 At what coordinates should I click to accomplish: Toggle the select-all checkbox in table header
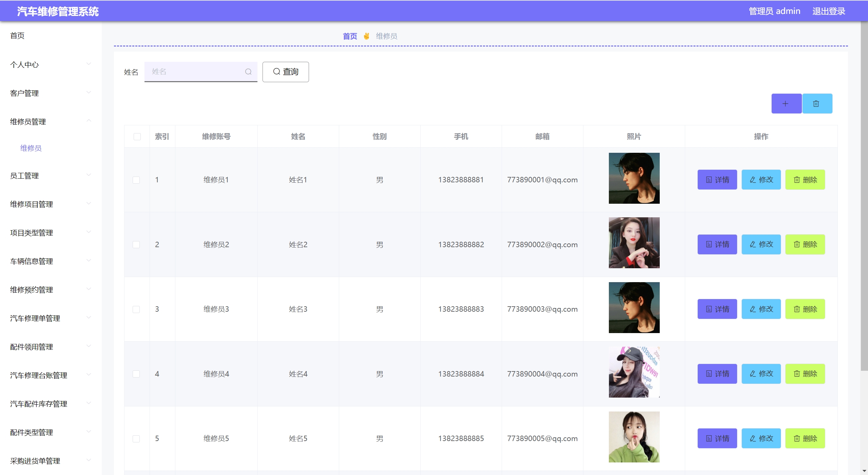coord(137,136)
